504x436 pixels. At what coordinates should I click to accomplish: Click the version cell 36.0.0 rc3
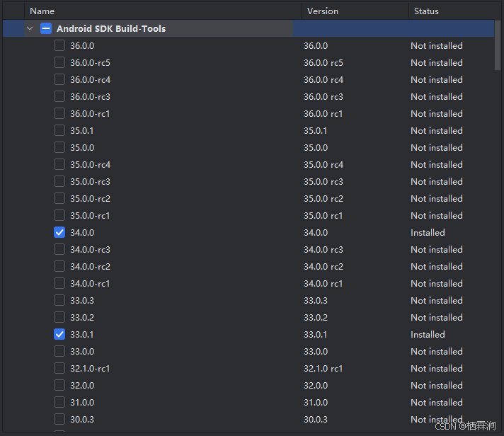[323, 97]
